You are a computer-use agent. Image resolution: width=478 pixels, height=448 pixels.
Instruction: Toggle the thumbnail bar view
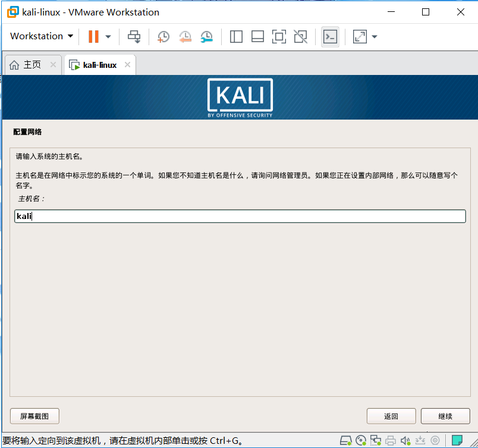tap(257, 37)
